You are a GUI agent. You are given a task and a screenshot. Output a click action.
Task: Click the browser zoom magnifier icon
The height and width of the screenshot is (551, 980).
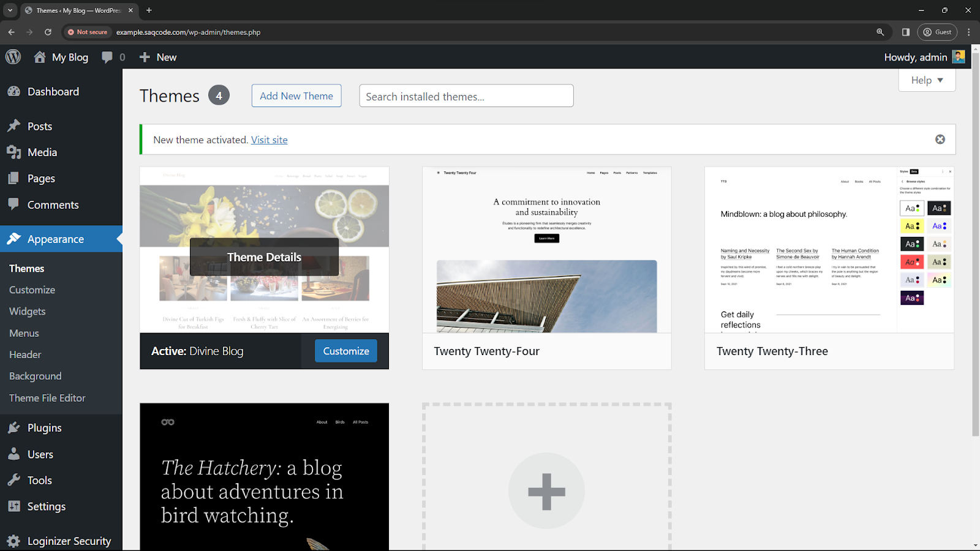(x=880, y=32)
